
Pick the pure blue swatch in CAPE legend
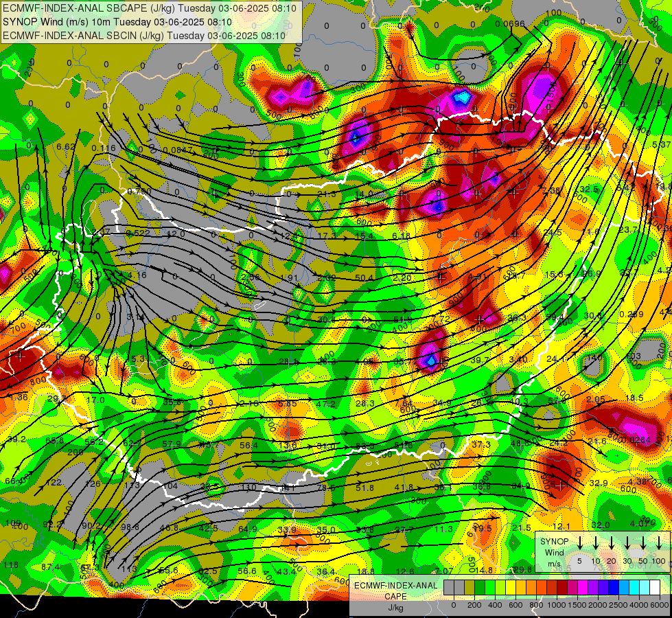tap(614, 587)
